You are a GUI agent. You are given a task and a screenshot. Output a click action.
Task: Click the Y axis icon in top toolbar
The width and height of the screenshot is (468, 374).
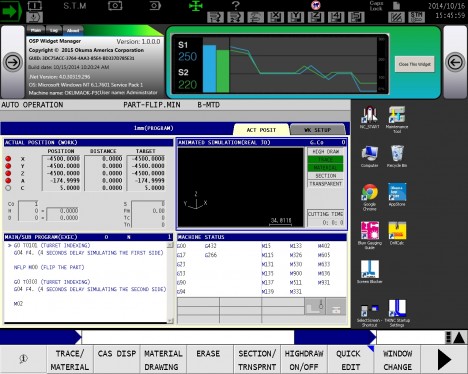(296, 17)
